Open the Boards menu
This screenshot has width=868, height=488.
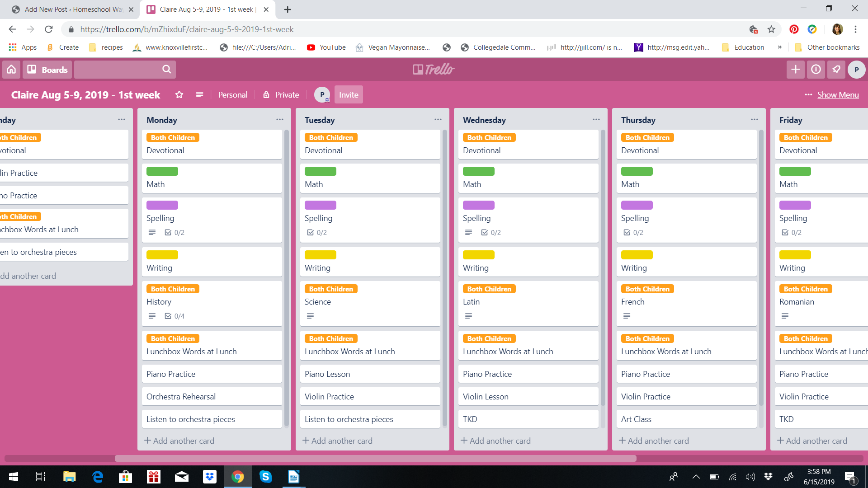tap(47, 70)
